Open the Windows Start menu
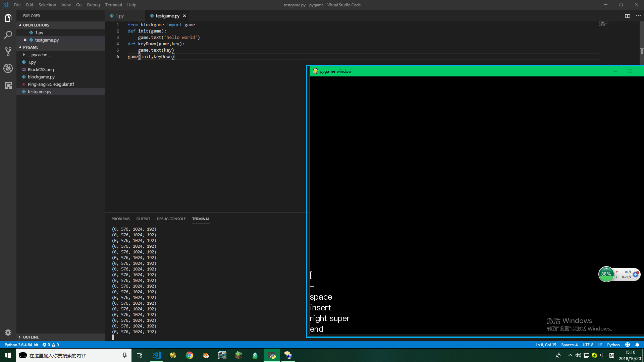The width and height of the screenshot is (644, 362). pos(8,355)
